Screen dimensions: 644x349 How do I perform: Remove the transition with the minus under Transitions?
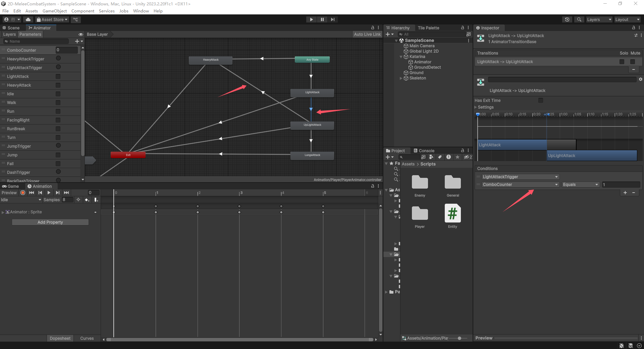coord(634,69)
